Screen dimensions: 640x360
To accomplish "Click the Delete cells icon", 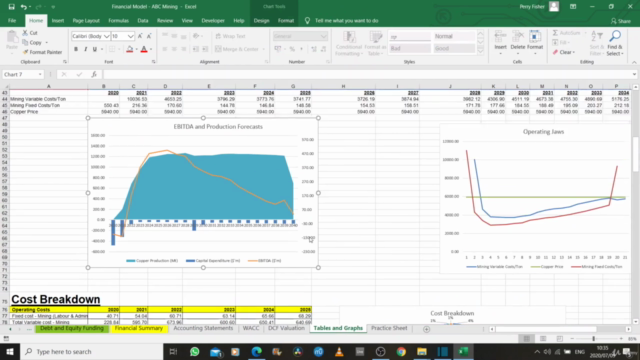I will 518,38.
